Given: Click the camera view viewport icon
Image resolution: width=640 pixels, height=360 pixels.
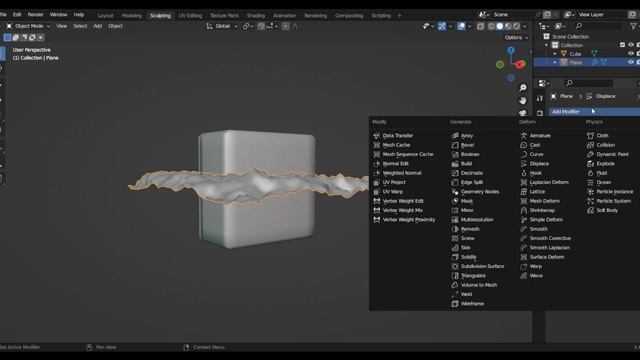Looking at the screenshot, I should (x=522, y=113).
